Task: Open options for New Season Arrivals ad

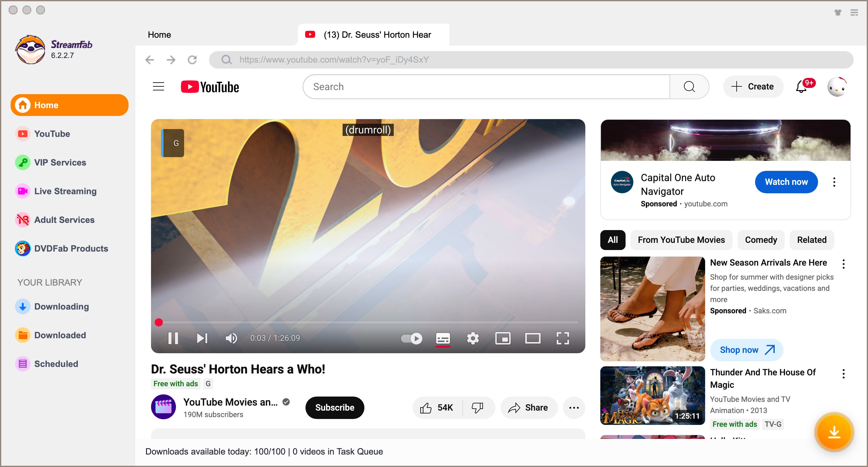Action: click(844, 264)
